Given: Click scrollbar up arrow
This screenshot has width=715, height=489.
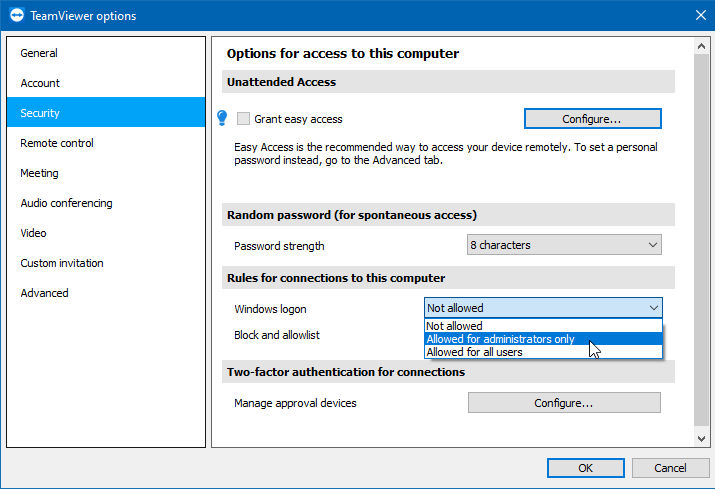Looking at the screenshot, I should [701, 46].
